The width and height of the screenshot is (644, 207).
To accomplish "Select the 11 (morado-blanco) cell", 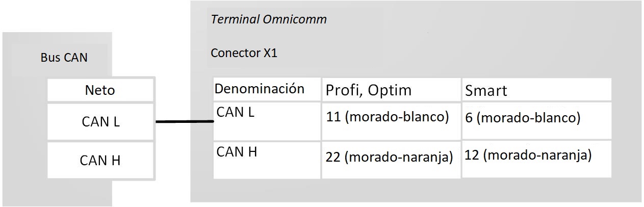I will coord(387,117).
